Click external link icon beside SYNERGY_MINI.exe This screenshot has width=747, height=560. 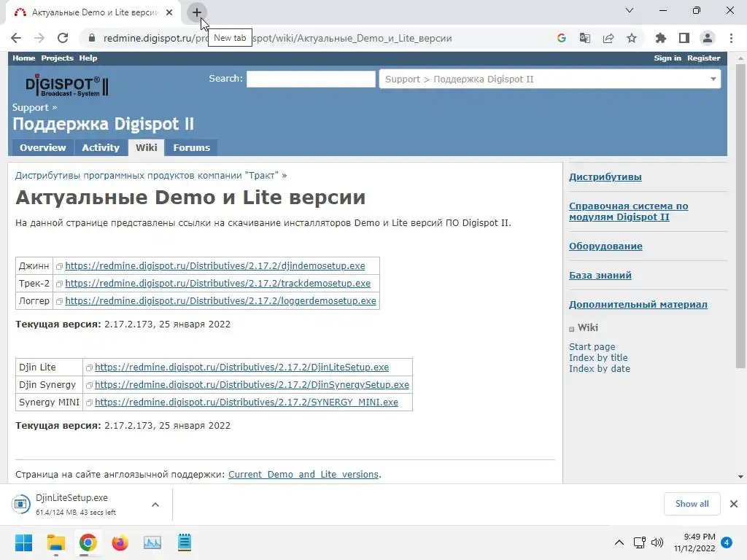point(89,402)
